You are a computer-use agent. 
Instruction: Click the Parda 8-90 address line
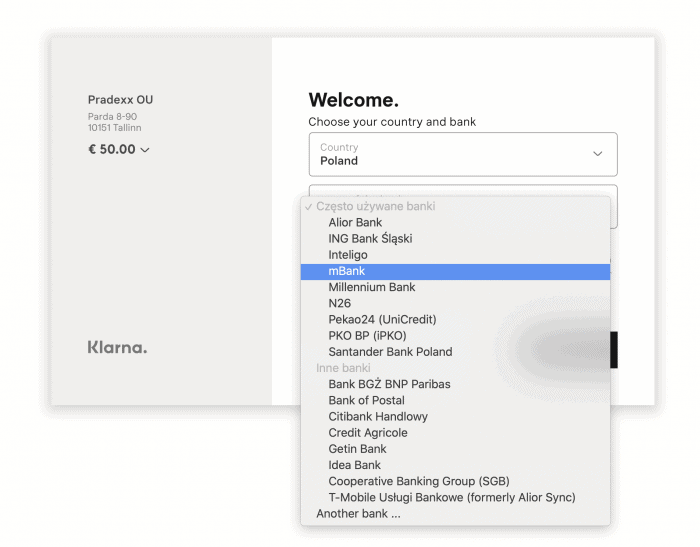point(112,117)
